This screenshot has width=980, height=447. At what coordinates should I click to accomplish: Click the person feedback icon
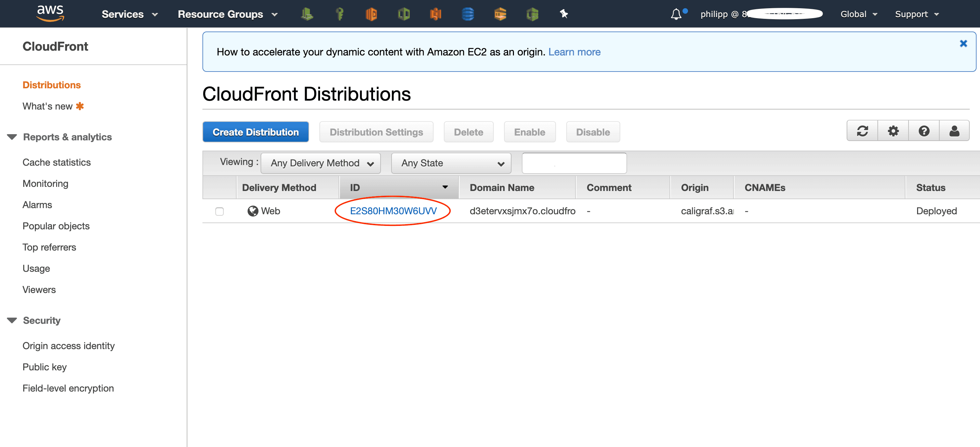point(954,131)
